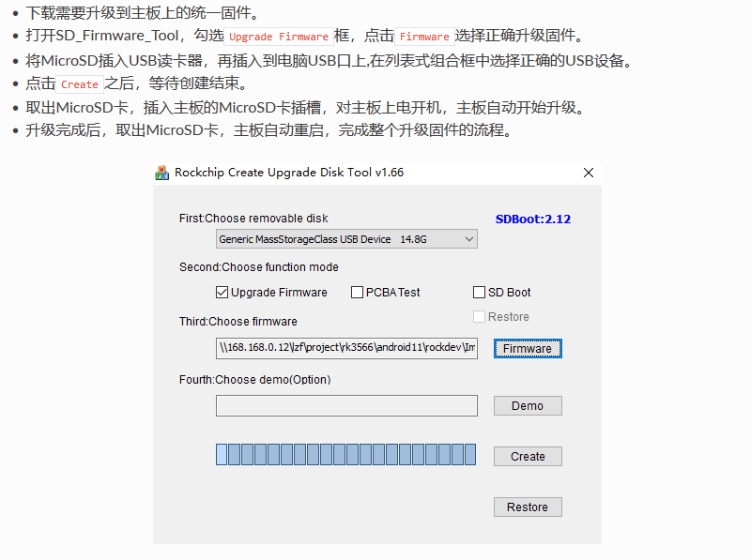Toggle the Upgrade Firmware checkbox
The width and height of the screenshot is (751, 560).
[222, 293]
